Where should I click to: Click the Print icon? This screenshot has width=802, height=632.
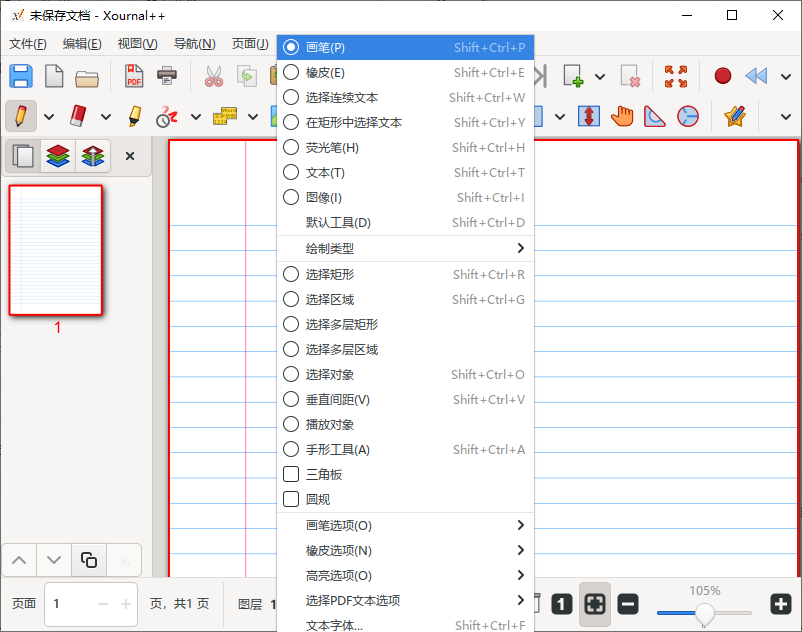tap(167, 76)
